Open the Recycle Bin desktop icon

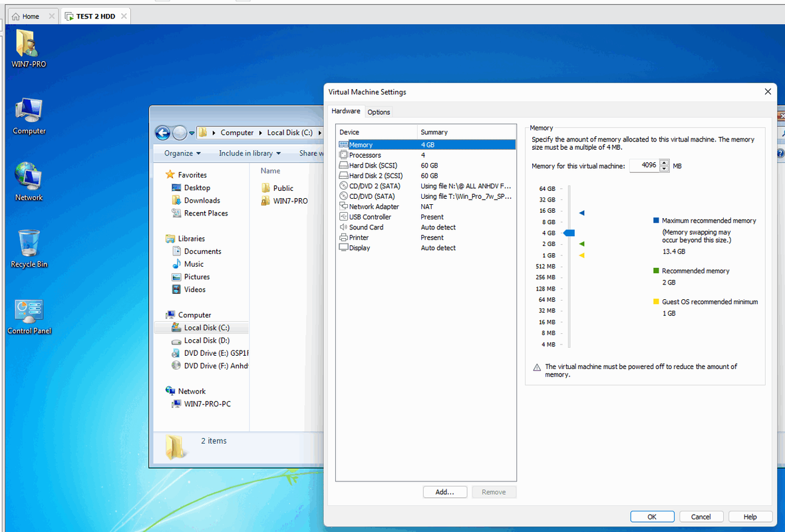29,248
